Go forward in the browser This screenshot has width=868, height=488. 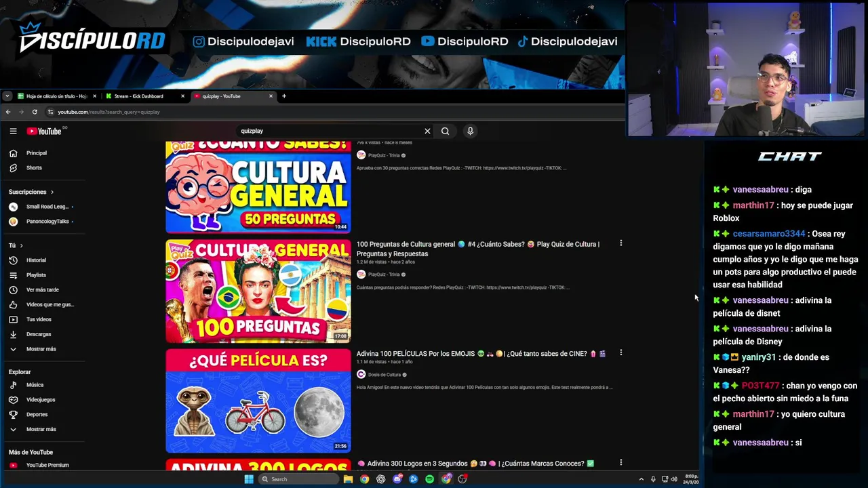[x=21, y=112]
